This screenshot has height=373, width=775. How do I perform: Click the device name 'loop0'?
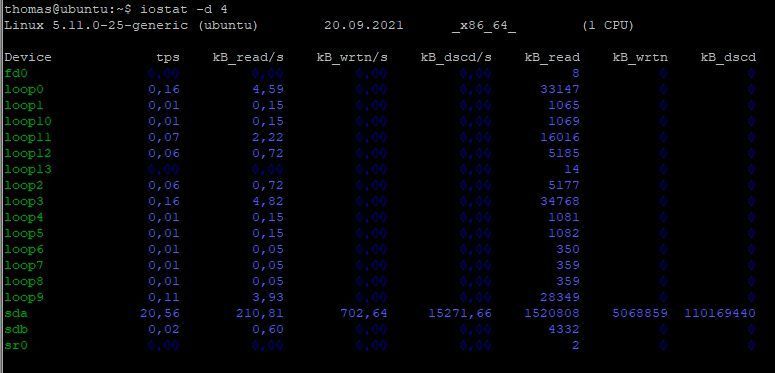[x=24, y=89]
